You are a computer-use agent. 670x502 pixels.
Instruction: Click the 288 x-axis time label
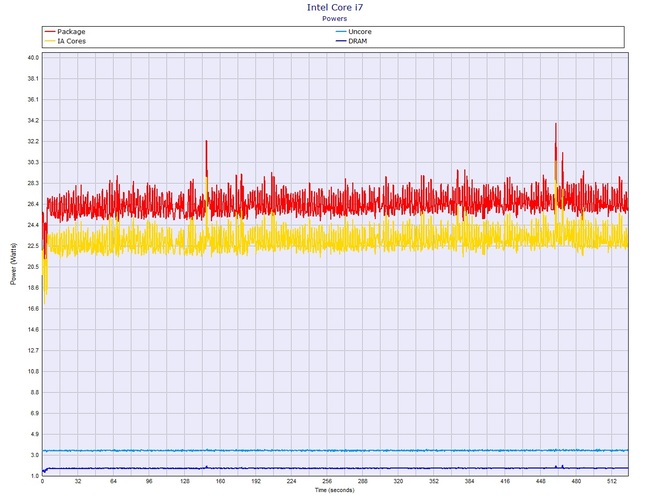click(x=362, y=481)
